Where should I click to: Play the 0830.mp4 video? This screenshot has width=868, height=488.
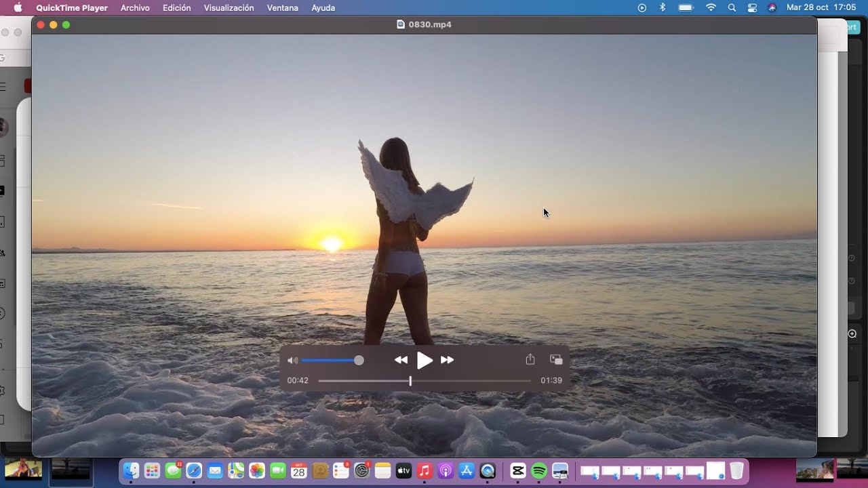[x=425, y=361]
